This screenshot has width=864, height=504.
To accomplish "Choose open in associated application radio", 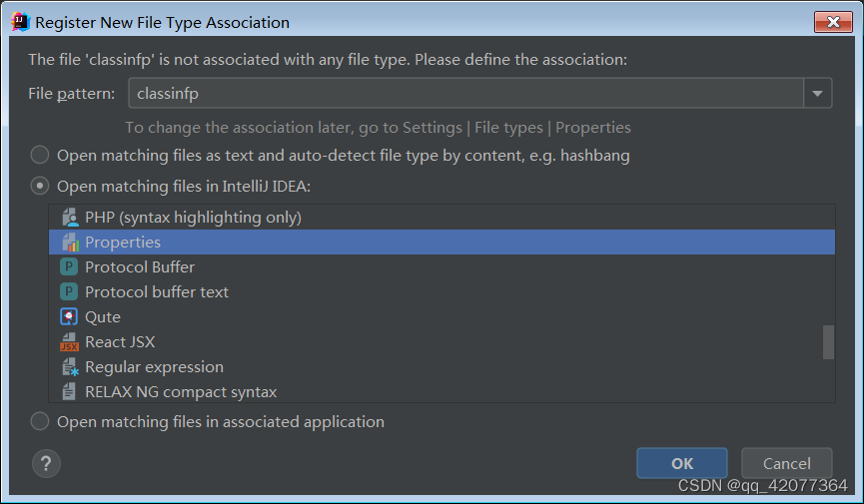I will [40, 421].
